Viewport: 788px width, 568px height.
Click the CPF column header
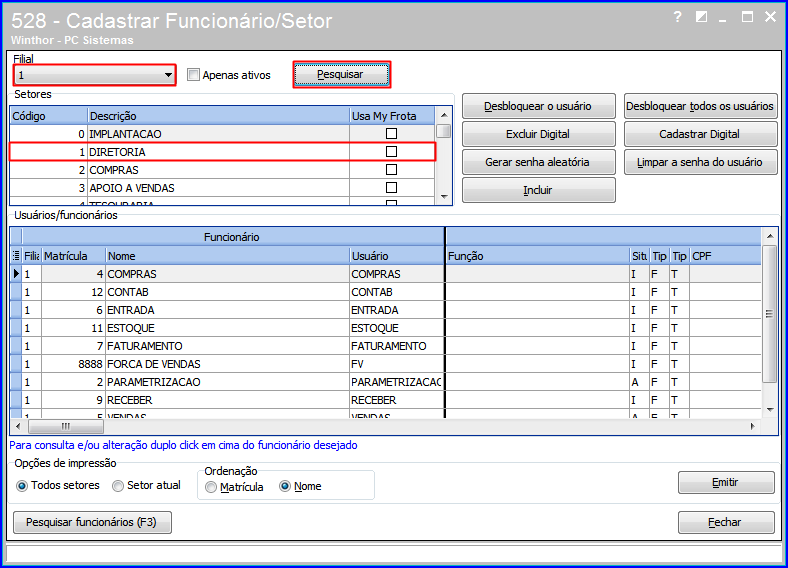click(725, 256)
